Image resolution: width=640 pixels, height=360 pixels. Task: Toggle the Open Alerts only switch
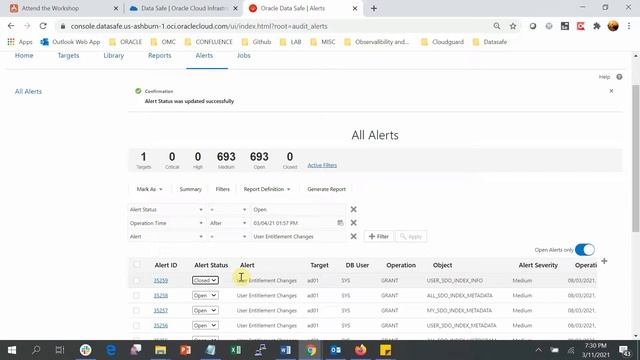point(584,249)
